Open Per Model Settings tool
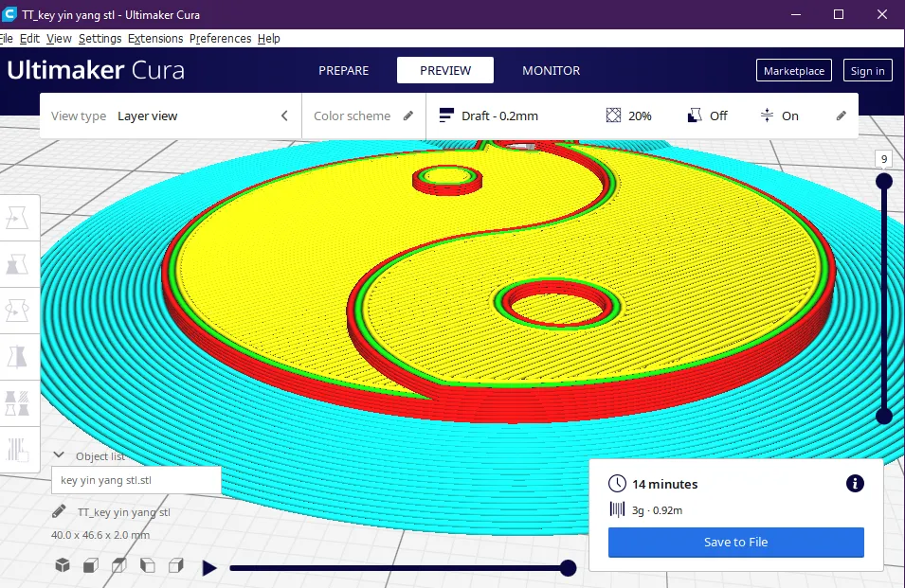905x588 pixels. (17, 403)
